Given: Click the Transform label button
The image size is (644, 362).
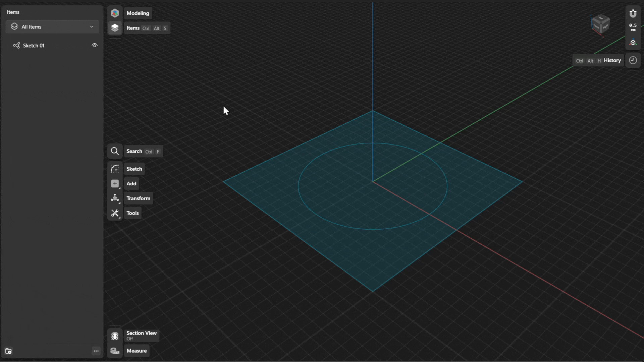Looking at the screenshot, I should 139,198.
